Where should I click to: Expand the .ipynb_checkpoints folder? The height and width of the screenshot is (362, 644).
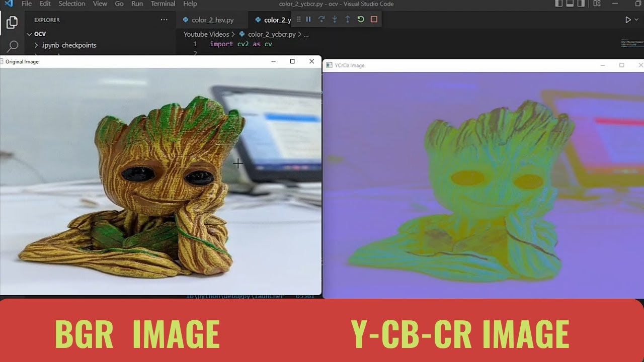(x=66, y=45)
